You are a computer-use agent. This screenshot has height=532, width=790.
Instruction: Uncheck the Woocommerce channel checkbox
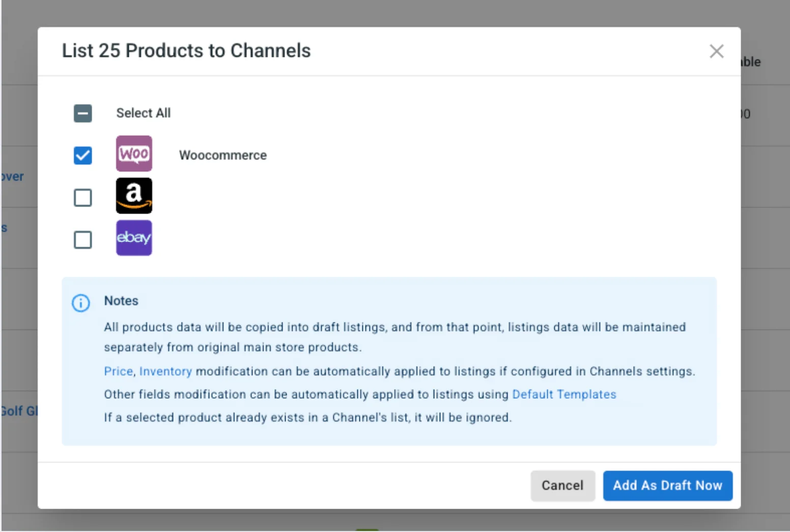click(x=82, y=155)
